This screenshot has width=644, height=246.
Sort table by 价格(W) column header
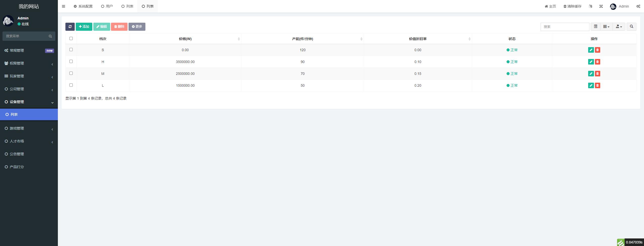coord(185,39)
